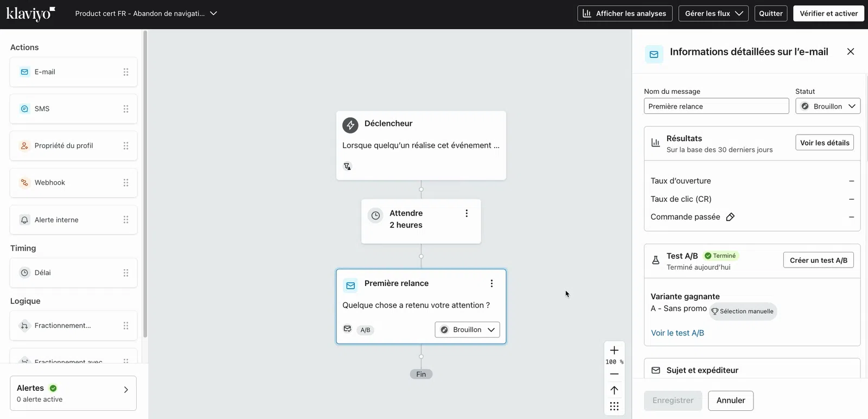
Task: Open Attendre 2 heures options menu
Action: click(467, 213)
